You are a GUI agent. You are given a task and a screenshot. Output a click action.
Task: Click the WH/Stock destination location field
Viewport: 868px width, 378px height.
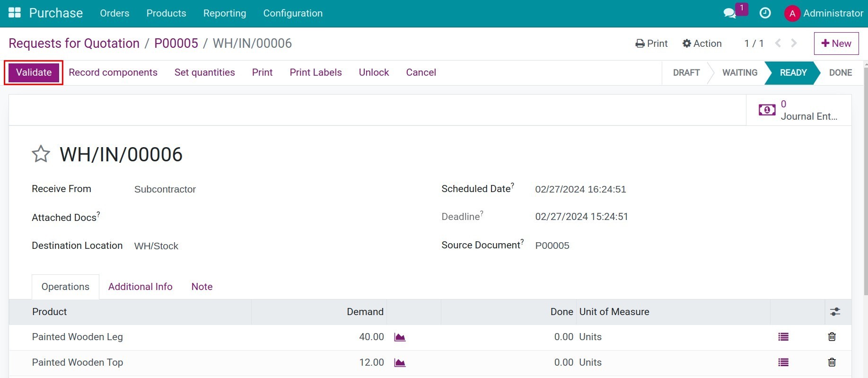point(156,246)
